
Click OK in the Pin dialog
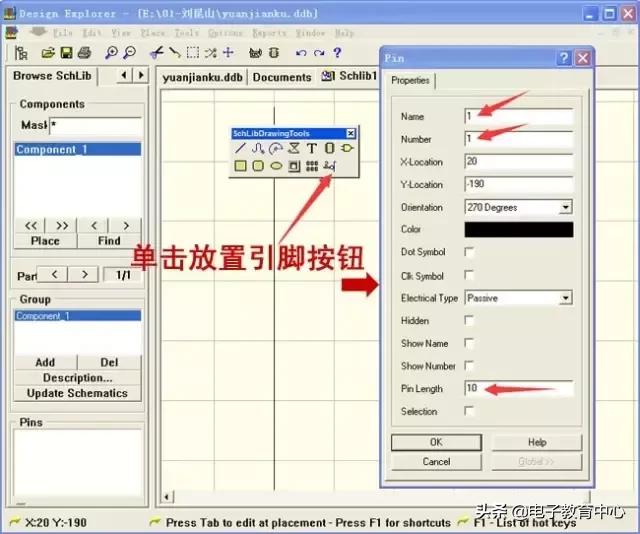click(x=436, y=442)
